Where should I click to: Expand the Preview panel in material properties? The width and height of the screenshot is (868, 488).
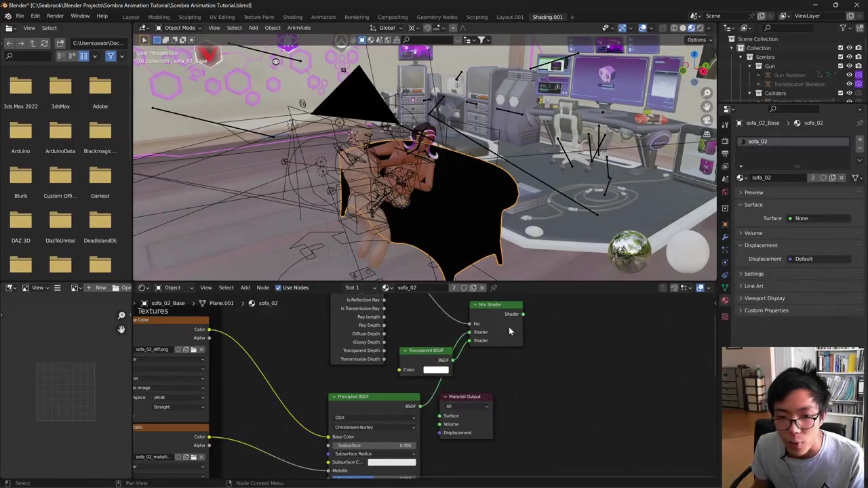click(x=753, y=192)
